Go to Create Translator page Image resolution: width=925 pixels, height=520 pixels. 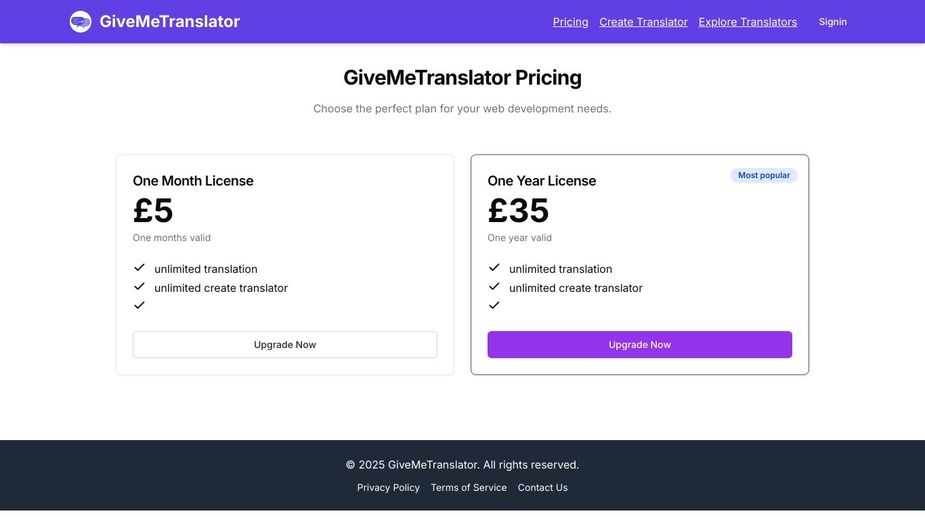pyautogui.click(x=644, y=22)
